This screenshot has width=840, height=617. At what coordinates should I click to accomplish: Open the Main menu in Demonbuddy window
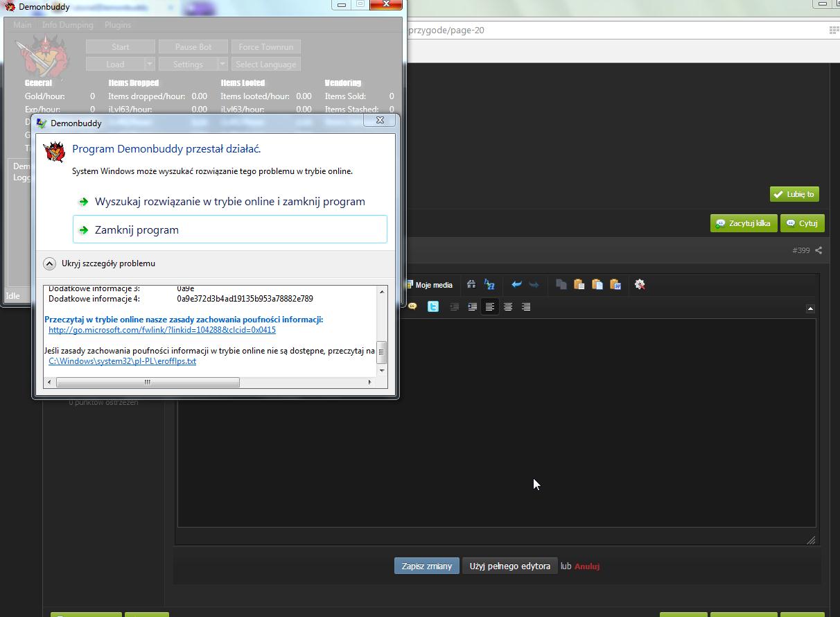click(22, 25)
